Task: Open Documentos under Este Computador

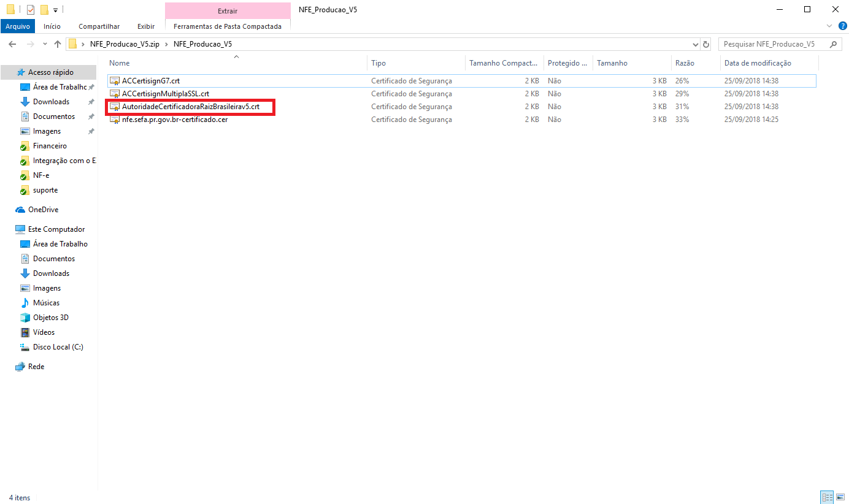Action: click(48, 259)
